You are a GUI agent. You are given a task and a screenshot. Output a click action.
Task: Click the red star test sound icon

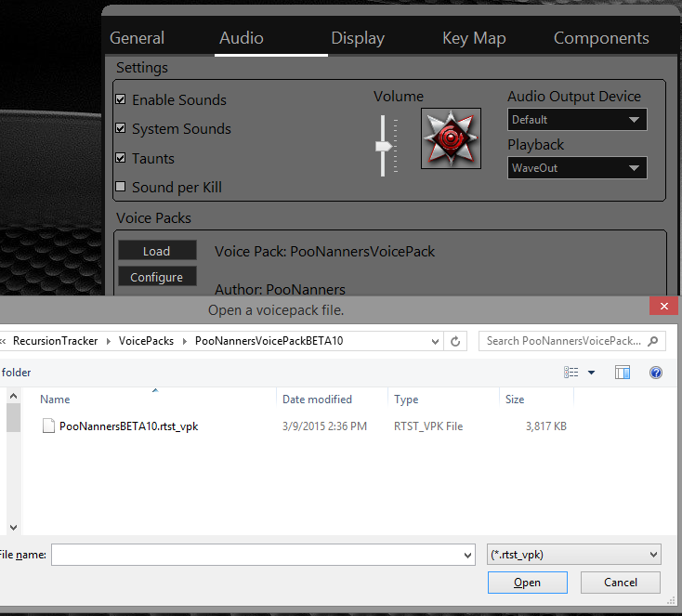click(x=451, y=138)
